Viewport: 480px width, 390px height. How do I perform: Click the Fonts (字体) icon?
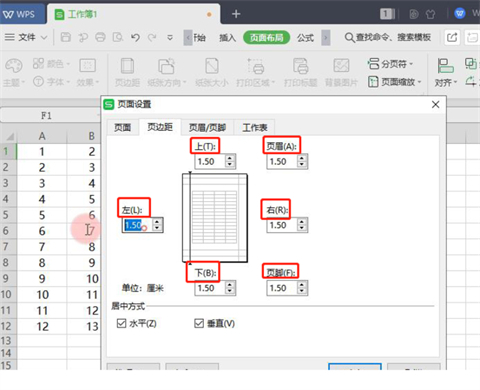tap(38, 81)
